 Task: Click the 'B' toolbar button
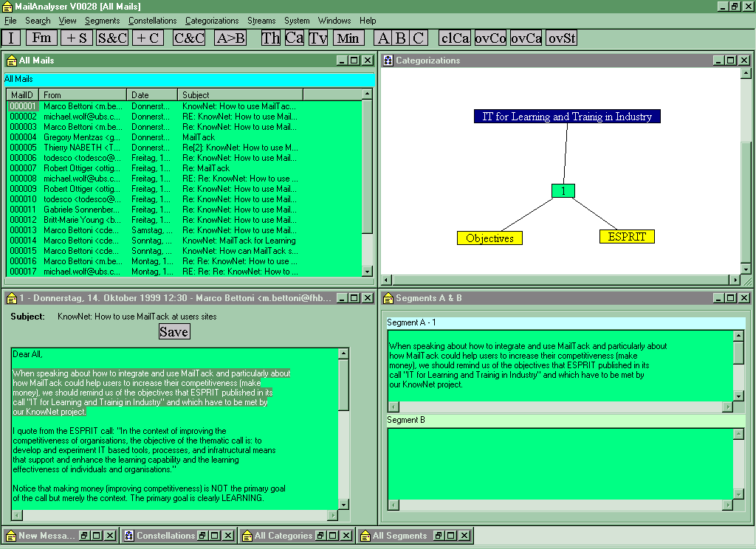coord(401,38)
